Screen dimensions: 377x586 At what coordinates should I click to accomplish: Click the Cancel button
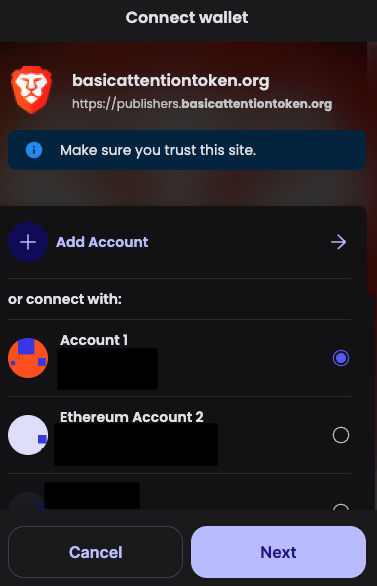95,552
